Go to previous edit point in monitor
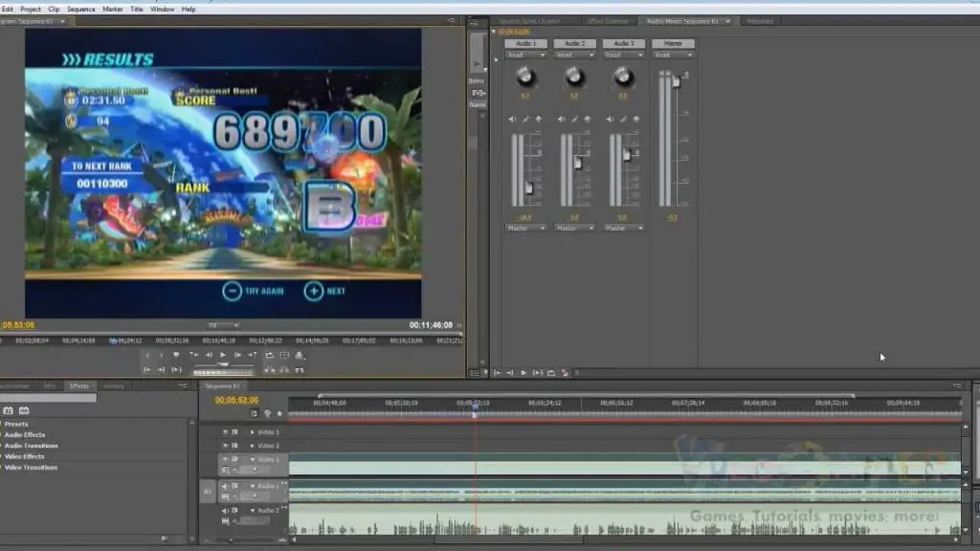 click(x=193, y=355)
